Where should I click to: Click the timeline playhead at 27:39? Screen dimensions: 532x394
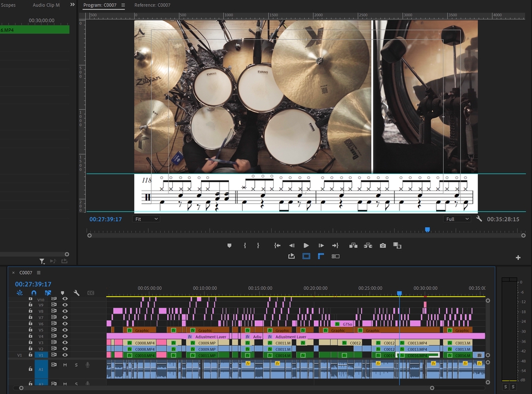pyautogui.click(x=400, y=293)
